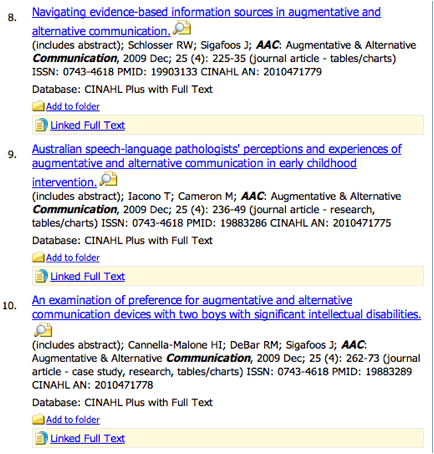Click magnifier preview icon for Australian speech-language article
434x454 pixels.
pos(109,179)
